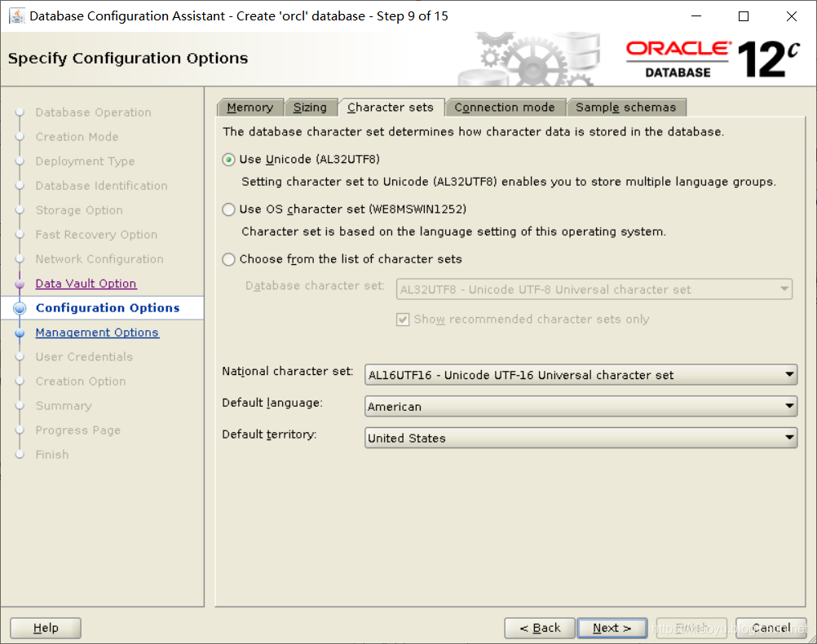817x644 pixels.
Task: Switch to the Memory tab
Action: coord(250,108)
